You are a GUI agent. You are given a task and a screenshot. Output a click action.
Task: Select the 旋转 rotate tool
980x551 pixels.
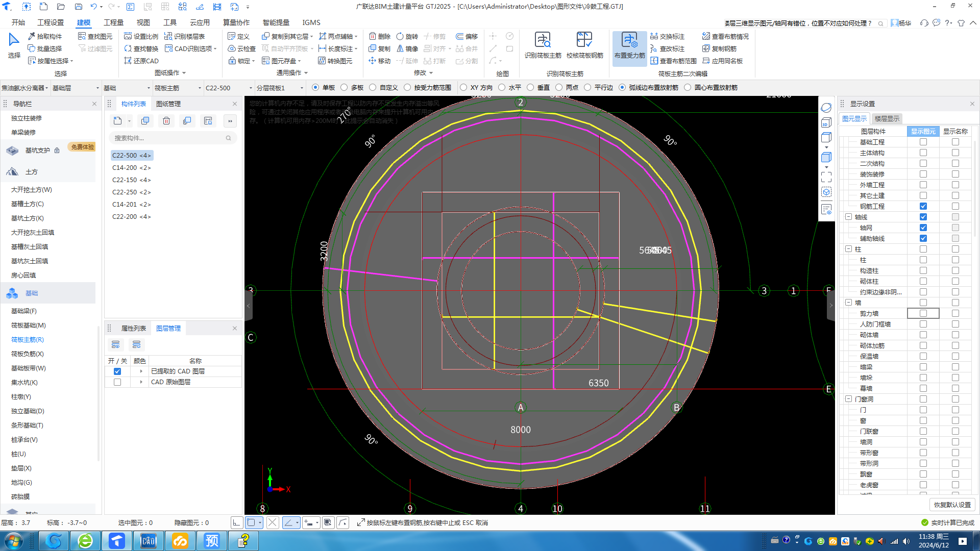[x=407, y=36]
